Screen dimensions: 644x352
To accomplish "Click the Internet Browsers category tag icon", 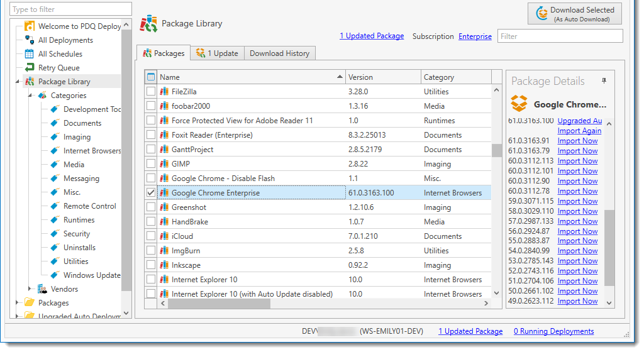I will point(55,151).
